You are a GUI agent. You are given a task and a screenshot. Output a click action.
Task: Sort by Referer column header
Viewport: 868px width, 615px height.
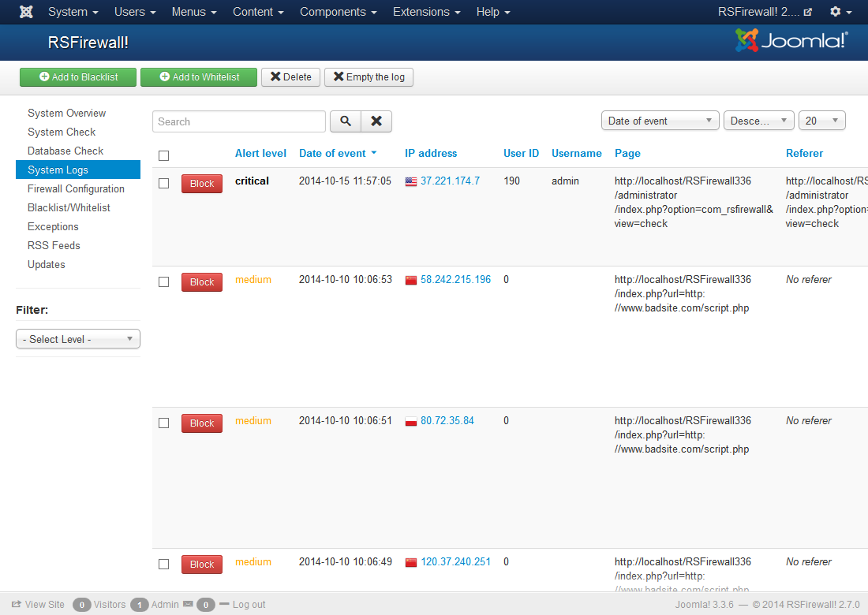[x=804, y=153]
